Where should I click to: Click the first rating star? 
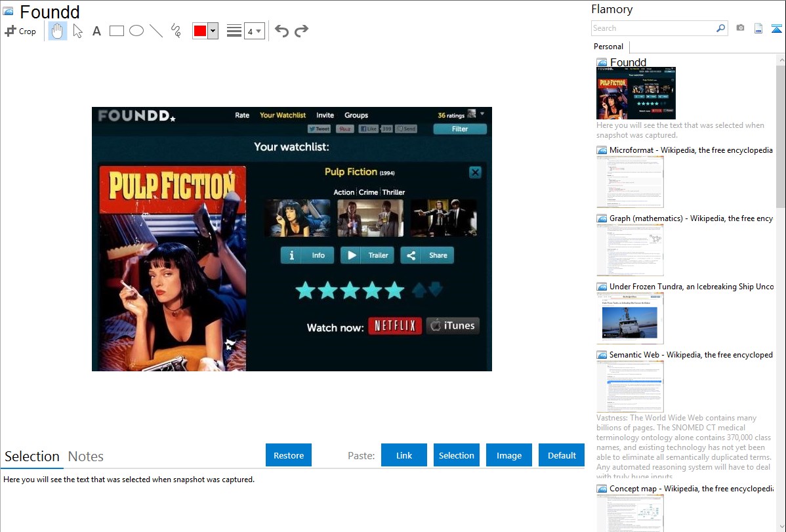[x=305, y=290]
